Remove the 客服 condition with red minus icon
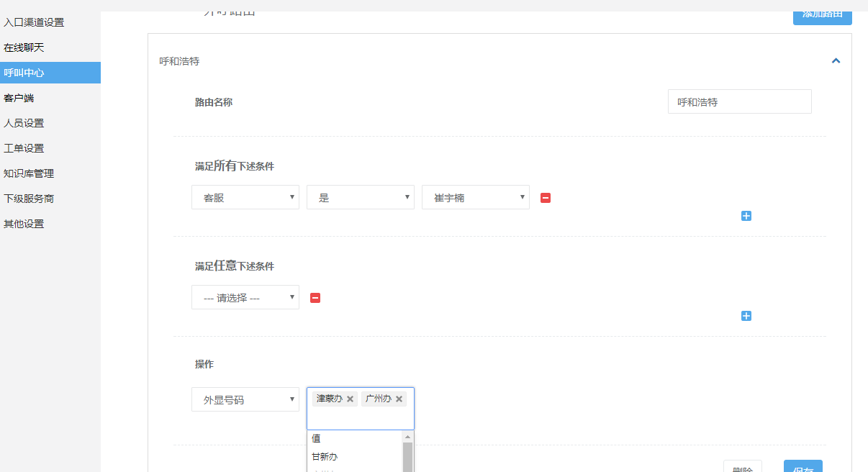Screen dimensions: 868x472 click(546, 198)
